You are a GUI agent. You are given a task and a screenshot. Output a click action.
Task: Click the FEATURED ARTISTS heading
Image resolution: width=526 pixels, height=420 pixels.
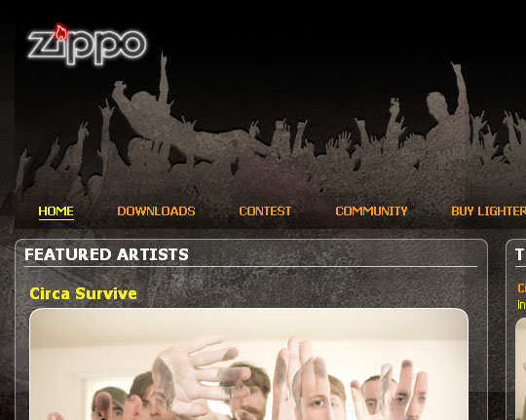point(106,254)
